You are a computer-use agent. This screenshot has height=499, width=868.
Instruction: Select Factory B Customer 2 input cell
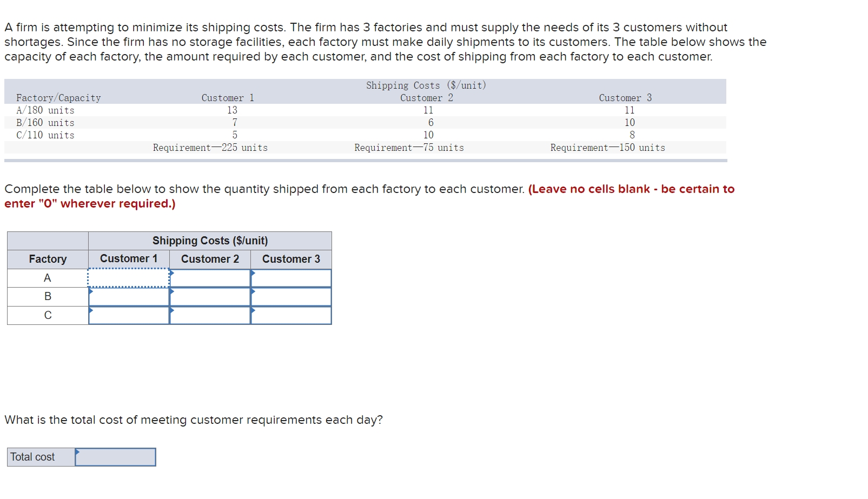pos(210,297)
